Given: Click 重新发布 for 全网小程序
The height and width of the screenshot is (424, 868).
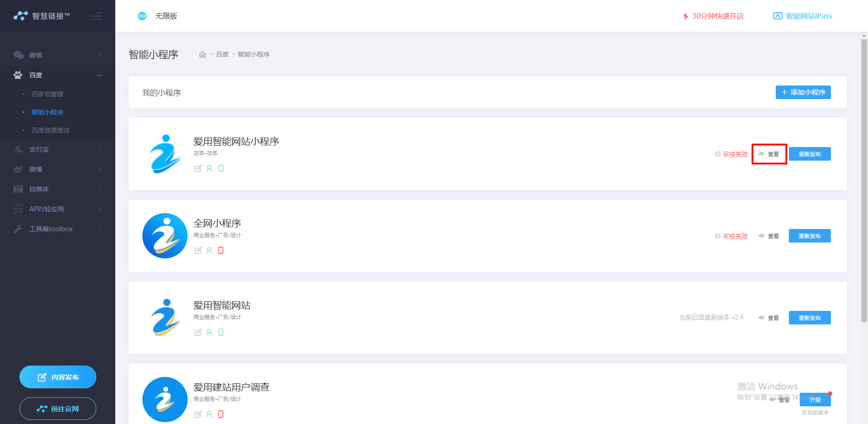Looking at the screenshot, I should 810,236.
